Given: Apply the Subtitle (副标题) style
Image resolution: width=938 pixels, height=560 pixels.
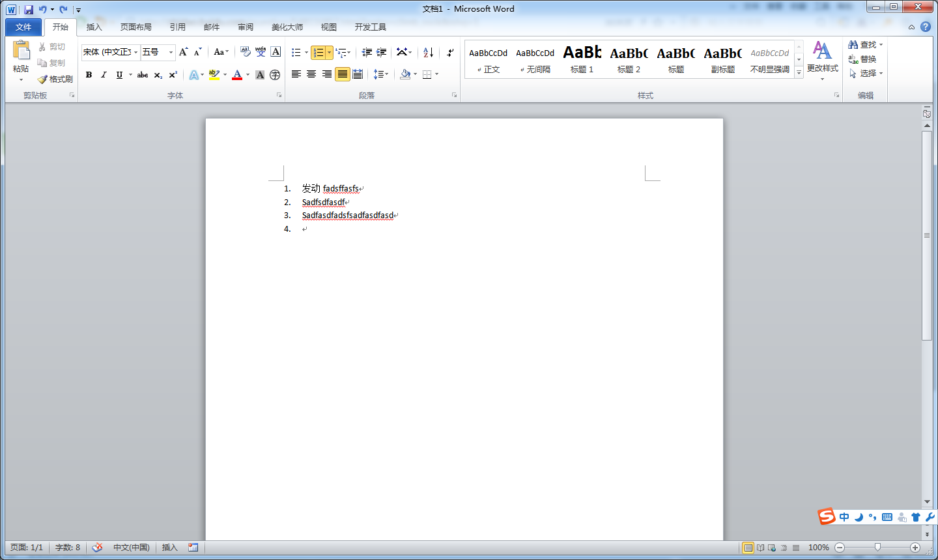Looking at the screenshot, I should pyautogui.click(x=723, y=59).
